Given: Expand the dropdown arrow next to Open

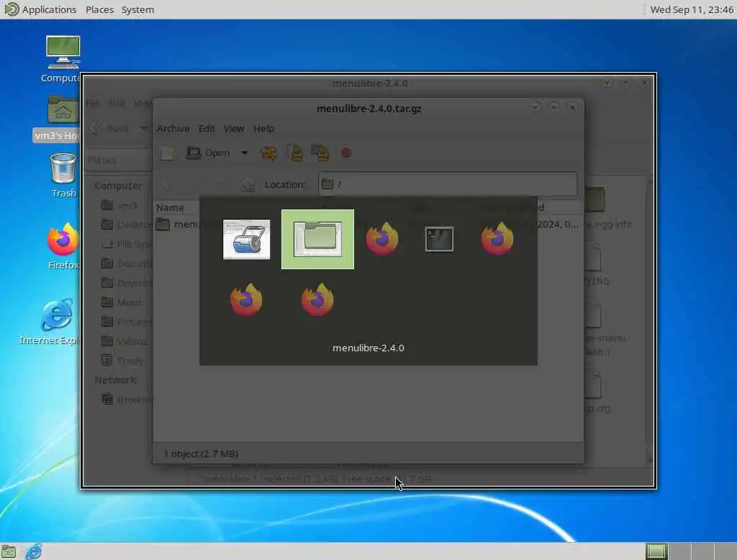Looking at the screenshot, I should tap(245, 153).
